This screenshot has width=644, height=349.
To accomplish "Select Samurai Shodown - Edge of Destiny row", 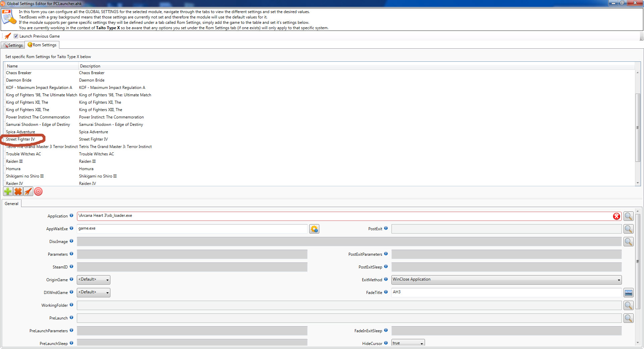I will (319, 124).
